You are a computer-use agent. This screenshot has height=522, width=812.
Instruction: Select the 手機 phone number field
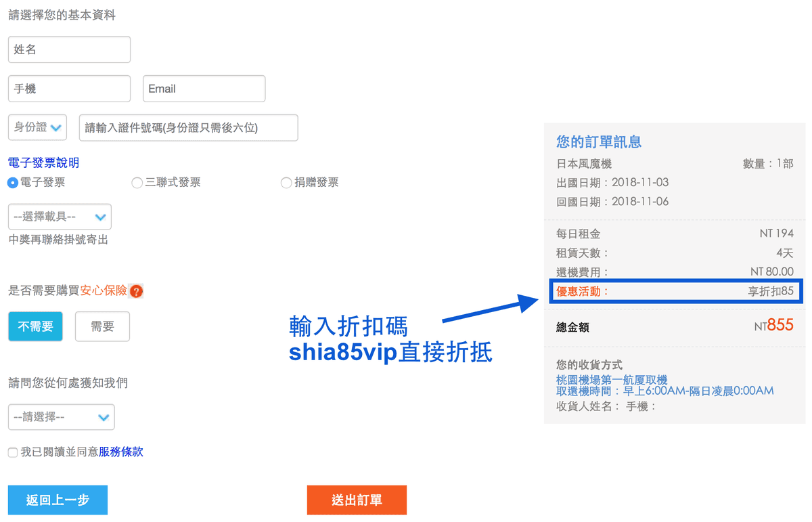point(68,88)
